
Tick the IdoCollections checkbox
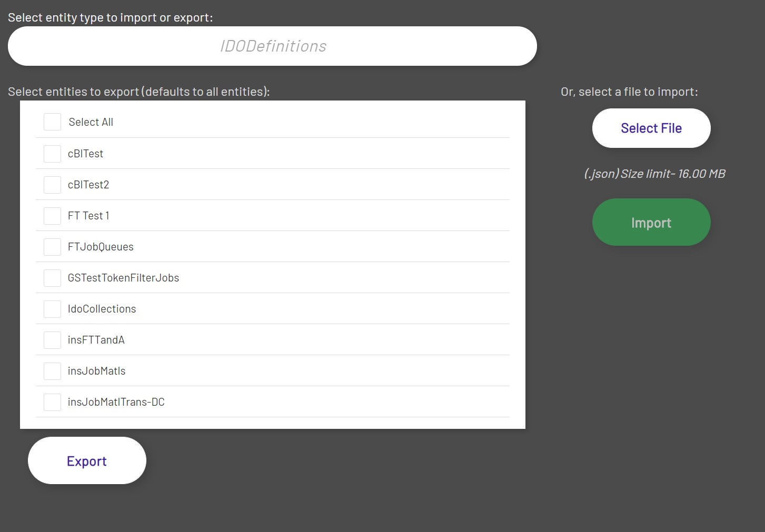(52, 309)
